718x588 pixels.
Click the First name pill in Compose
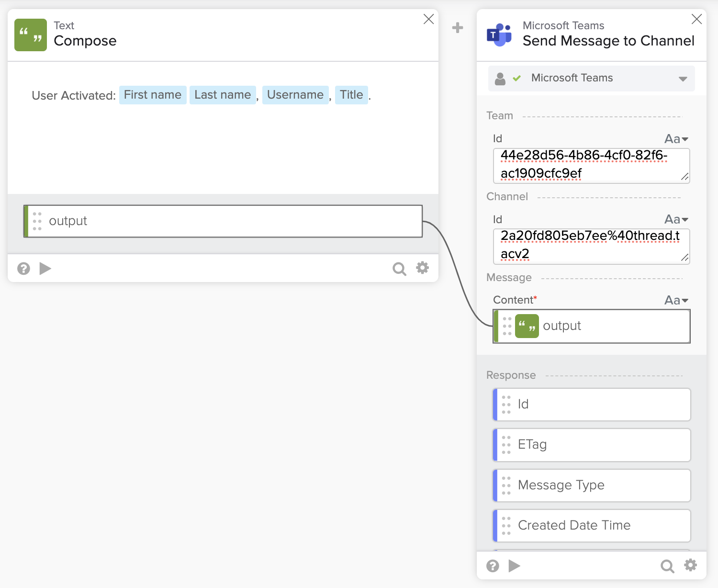(x=153, y=95)
